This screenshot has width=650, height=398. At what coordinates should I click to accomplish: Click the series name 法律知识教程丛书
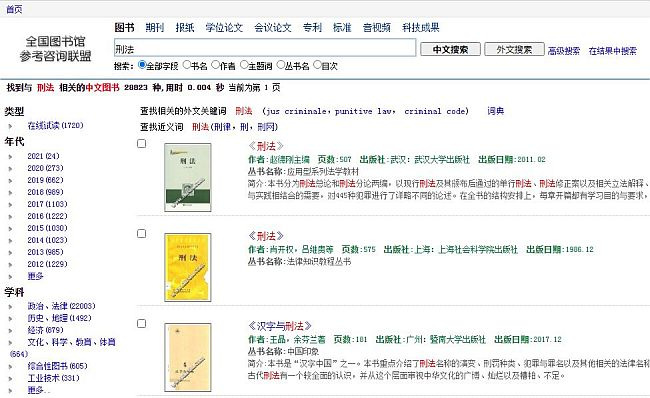click(x=319, y=262)
